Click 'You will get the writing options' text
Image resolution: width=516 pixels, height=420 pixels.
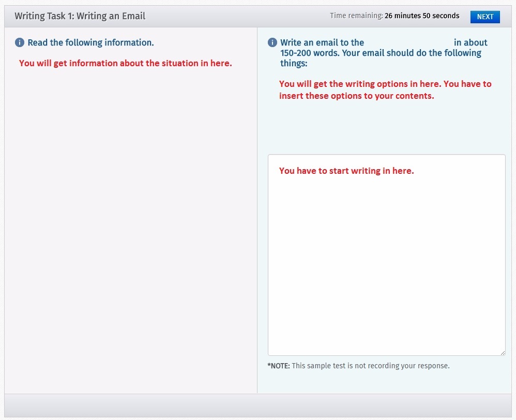point(385,84)
